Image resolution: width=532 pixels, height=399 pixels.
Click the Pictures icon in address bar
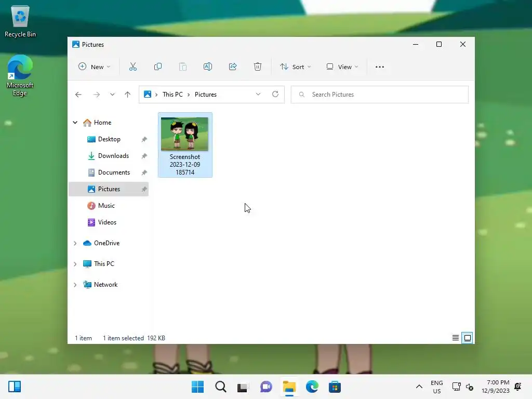148,95
